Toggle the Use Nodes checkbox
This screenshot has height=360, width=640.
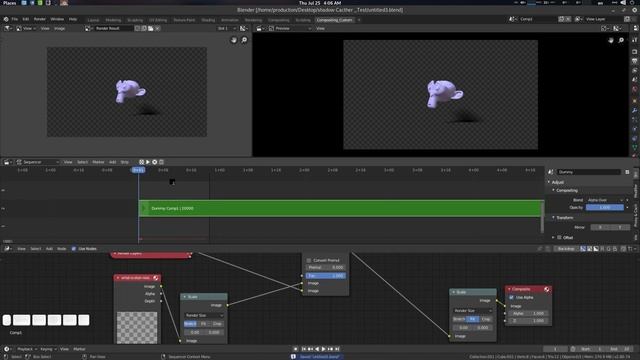74,249
